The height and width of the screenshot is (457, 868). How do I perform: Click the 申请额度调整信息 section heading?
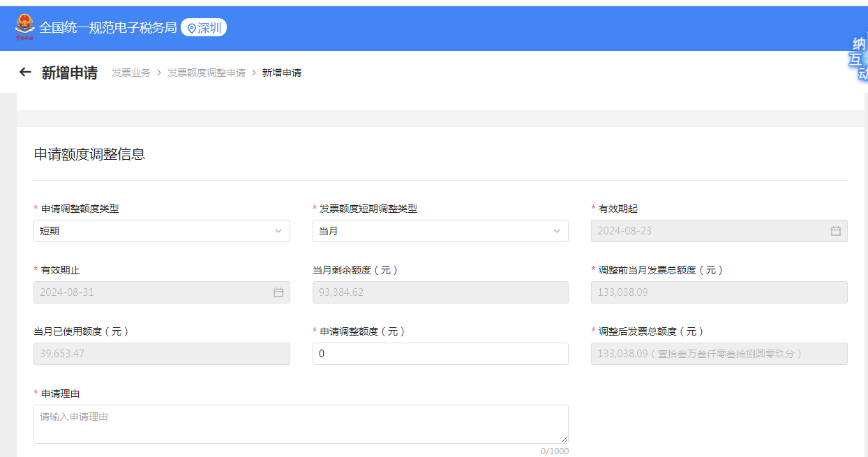[90, 154]
